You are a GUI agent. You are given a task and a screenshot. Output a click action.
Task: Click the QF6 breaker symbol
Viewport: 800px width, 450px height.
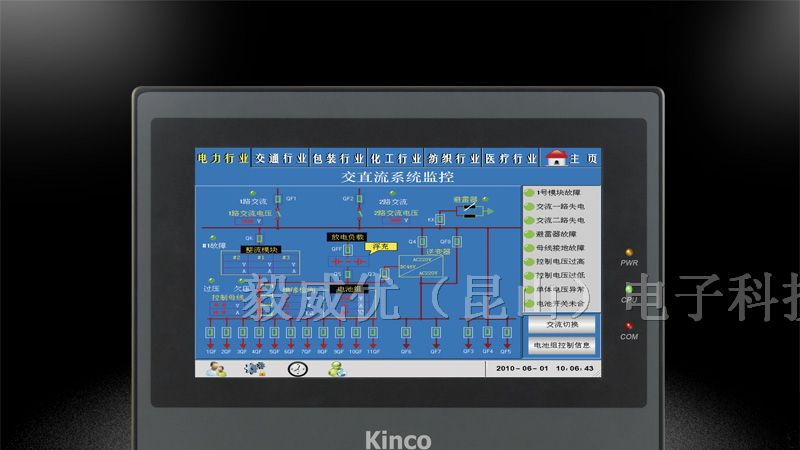pos(406,333)
